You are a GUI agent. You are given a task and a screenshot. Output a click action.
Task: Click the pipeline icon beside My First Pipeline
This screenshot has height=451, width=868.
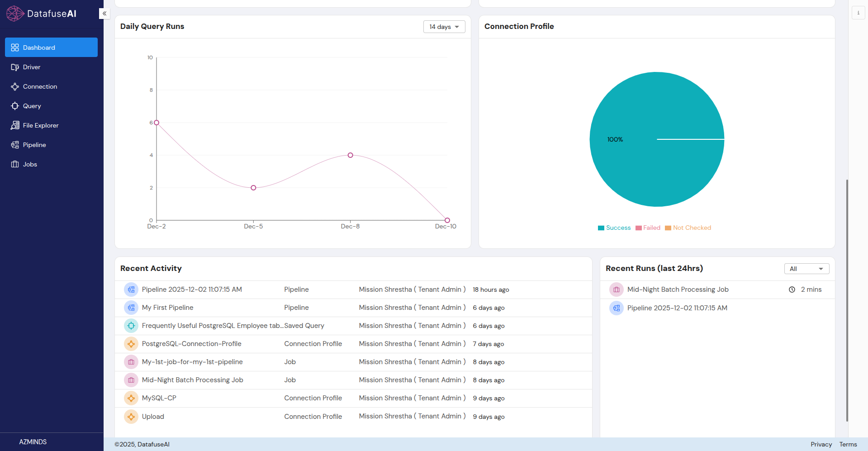point(131,308)
